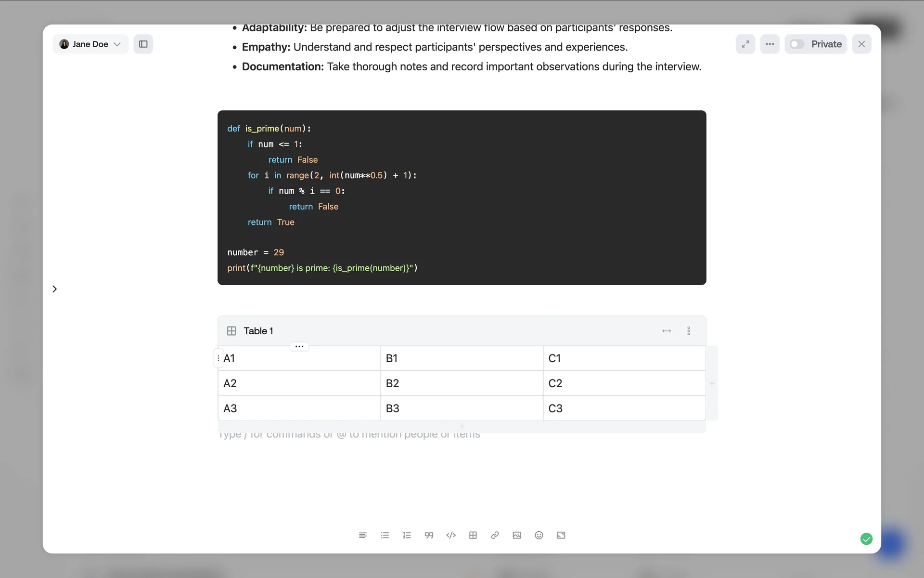The height and width of the screenshot is (578, 924).
Task: Click inside table cell B2
Action: 462,383
